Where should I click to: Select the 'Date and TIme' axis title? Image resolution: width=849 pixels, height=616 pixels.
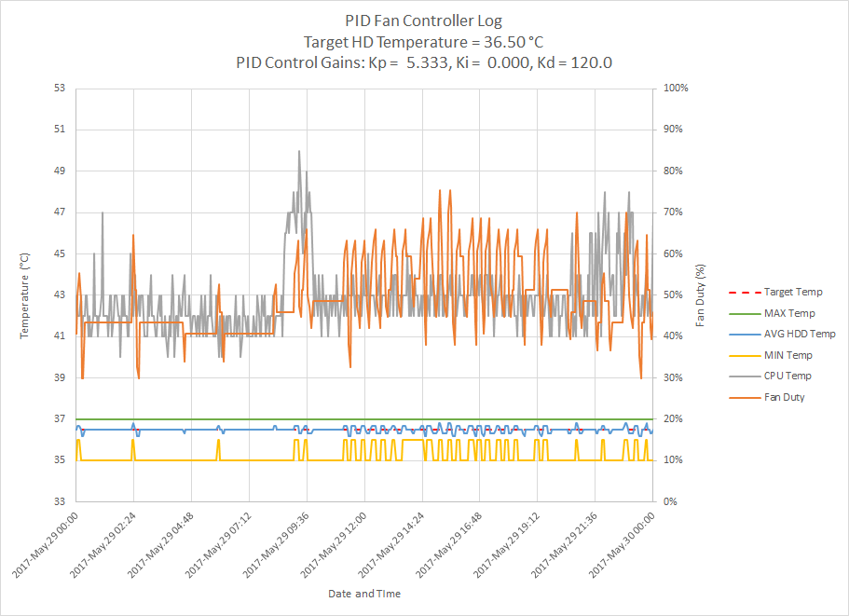[364, 594]
